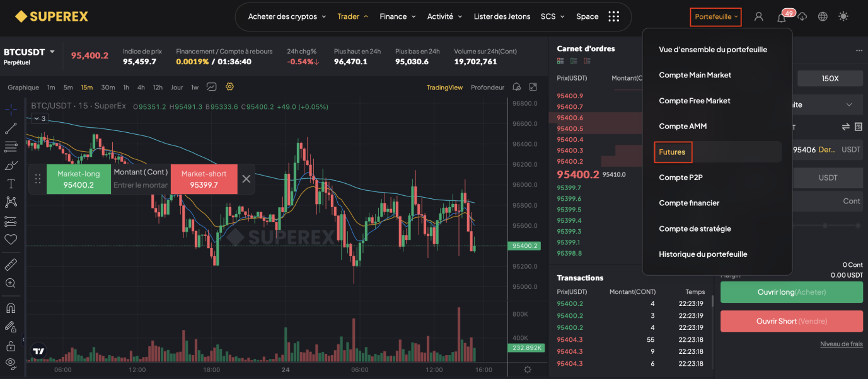Open Acheter des cryptos dropdown

(x=287, y=16)
